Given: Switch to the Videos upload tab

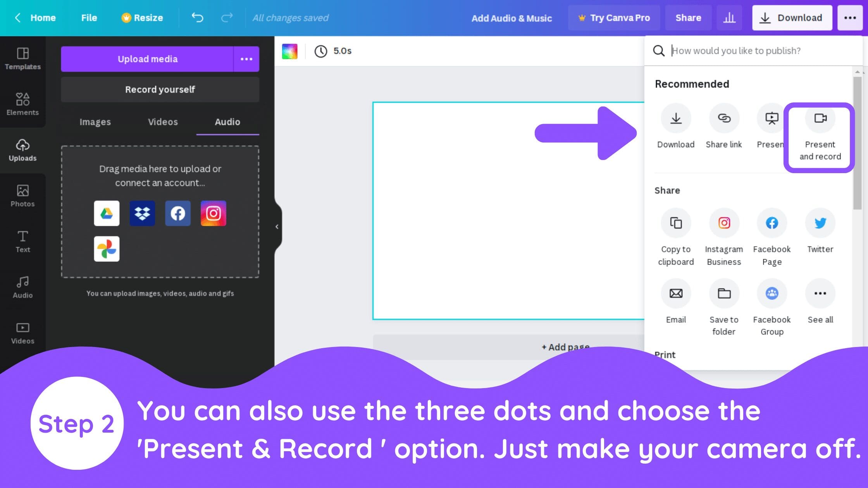Looking at the screenshot, I should (163, 122).
